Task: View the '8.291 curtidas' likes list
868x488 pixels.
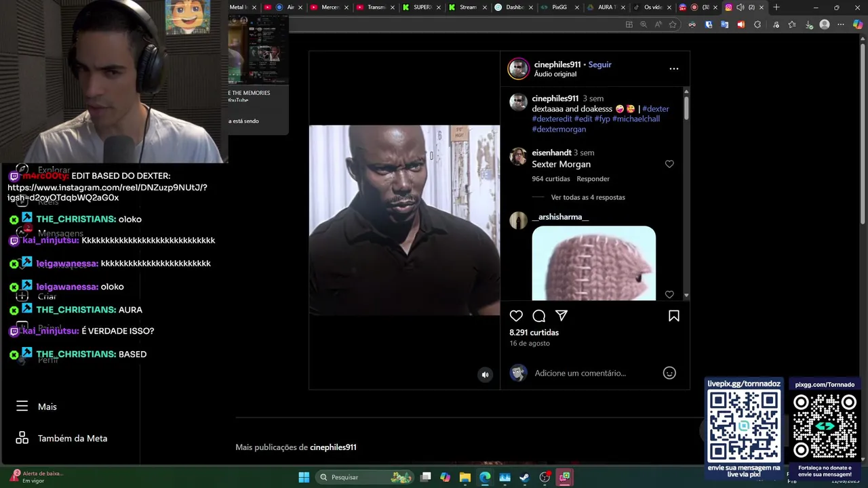Action: [x=534, y=333]
